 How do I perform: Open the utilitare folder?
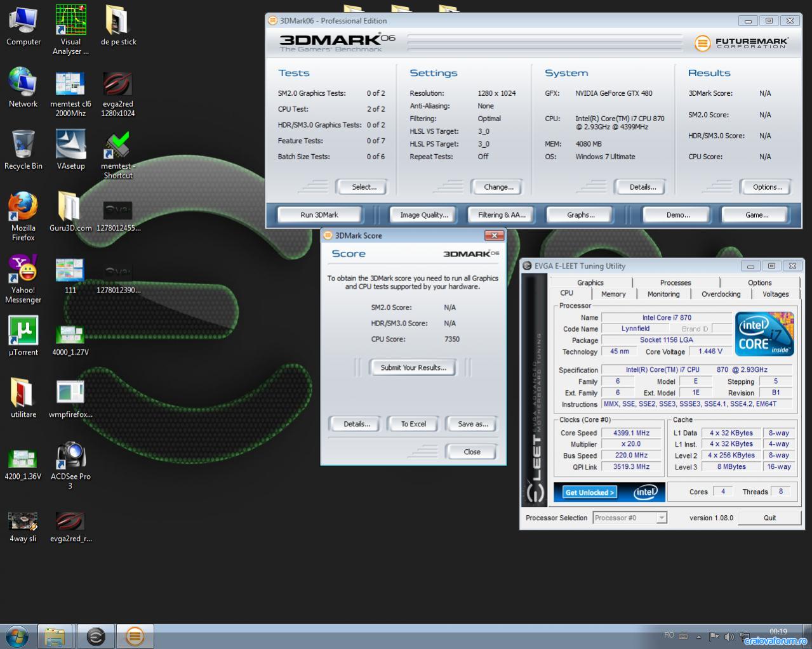[23, 398]
